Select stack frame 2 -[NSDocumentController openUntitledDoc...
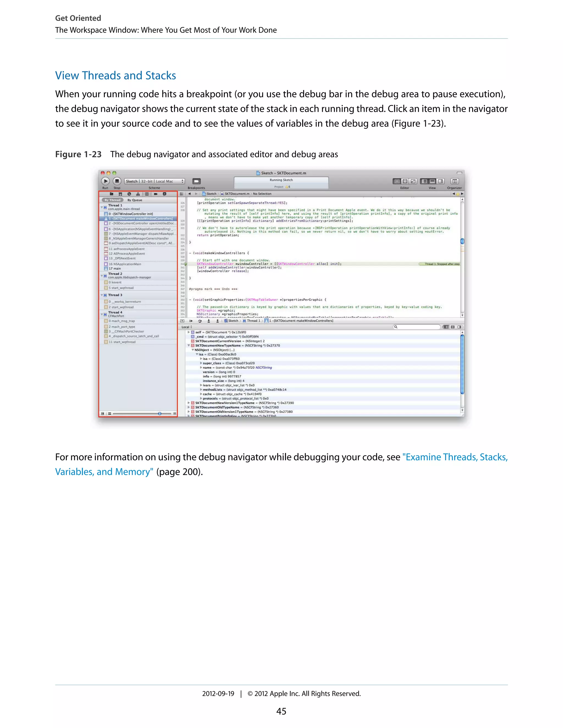Screen dimensions: 563x728 coord(139,223)
